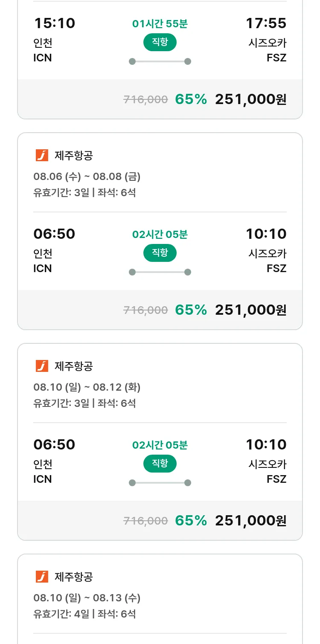This screenshot has width=320, height=644.
Task: Tap the 17:55 시즈오카 arrival time
Action: tap(266, 23)
